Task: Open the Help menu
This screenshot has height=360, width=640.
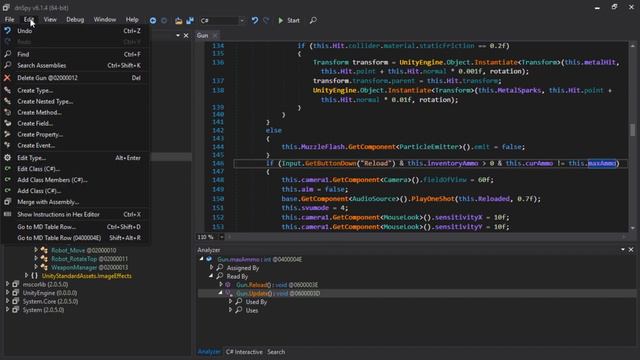Action: tap(132, 20)
